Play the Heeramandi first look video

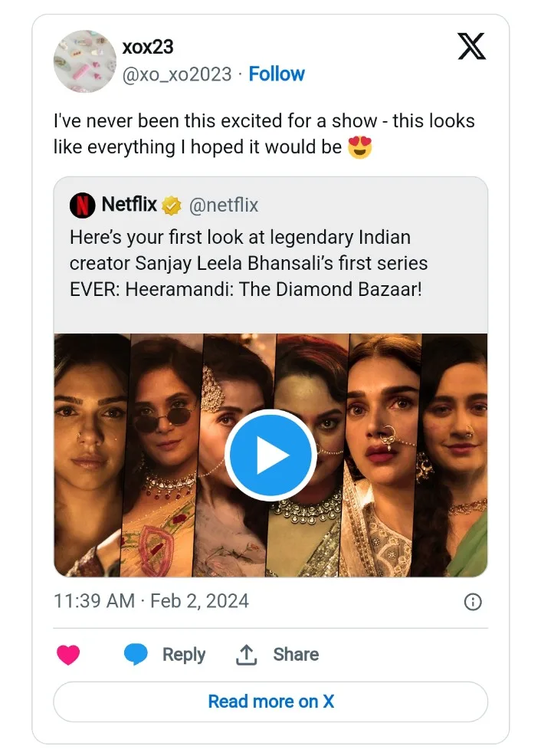pos(270,455)
